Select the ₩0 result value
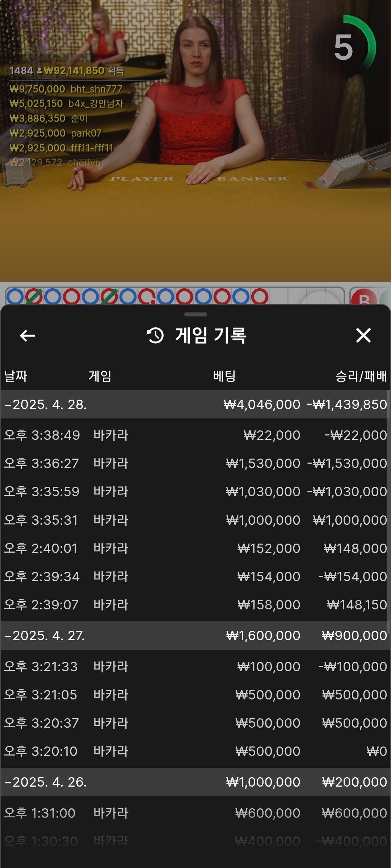 (377, 751)
